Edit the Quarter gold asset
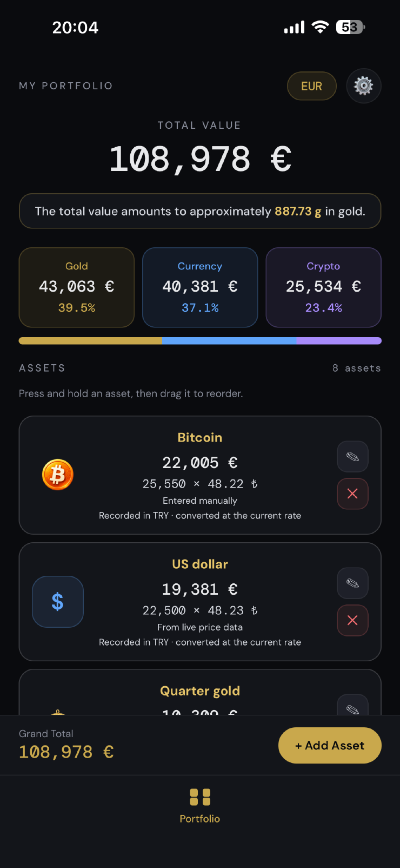This screenshot has height=868, width=400. point(352,706)
